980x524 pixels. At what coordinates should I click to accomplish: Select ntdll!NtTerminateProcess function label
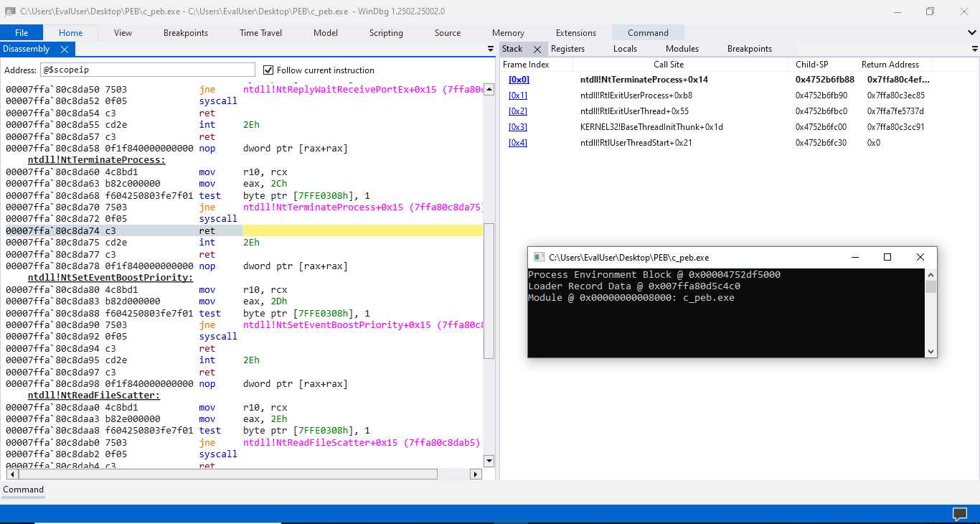coord(96,160)
